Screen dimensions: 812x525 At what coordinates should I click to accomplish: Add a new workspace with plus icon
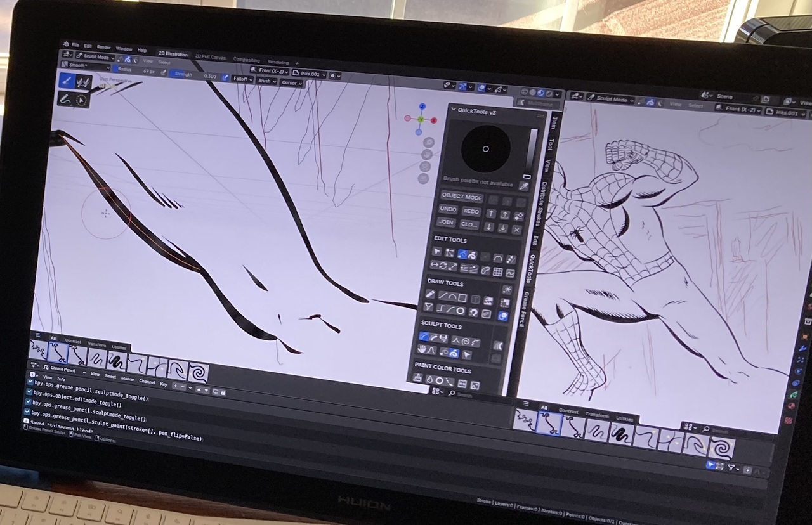[296, 63]
